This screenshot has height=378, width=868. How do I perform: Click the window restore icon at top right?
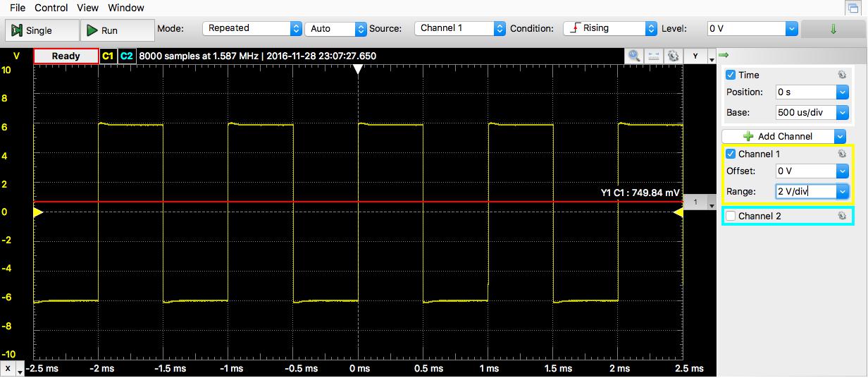854,7
